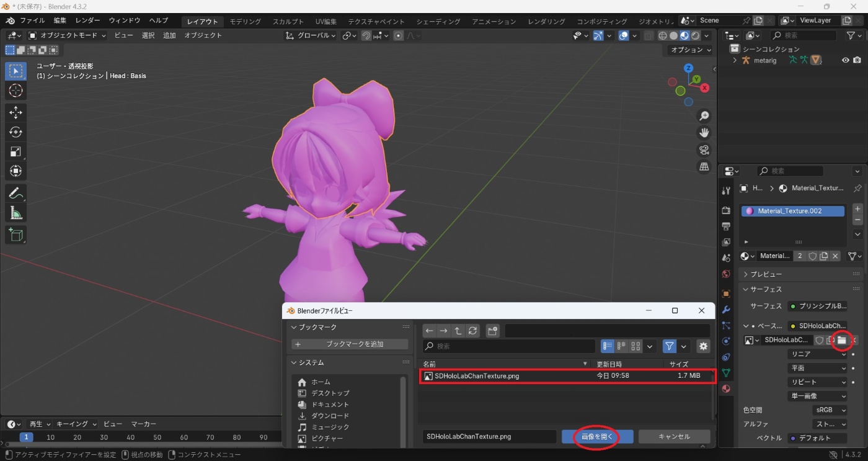This screenshot has height=461, width=868.
Task: Go to parent directory in file browser
Action: tap(458, 331)
